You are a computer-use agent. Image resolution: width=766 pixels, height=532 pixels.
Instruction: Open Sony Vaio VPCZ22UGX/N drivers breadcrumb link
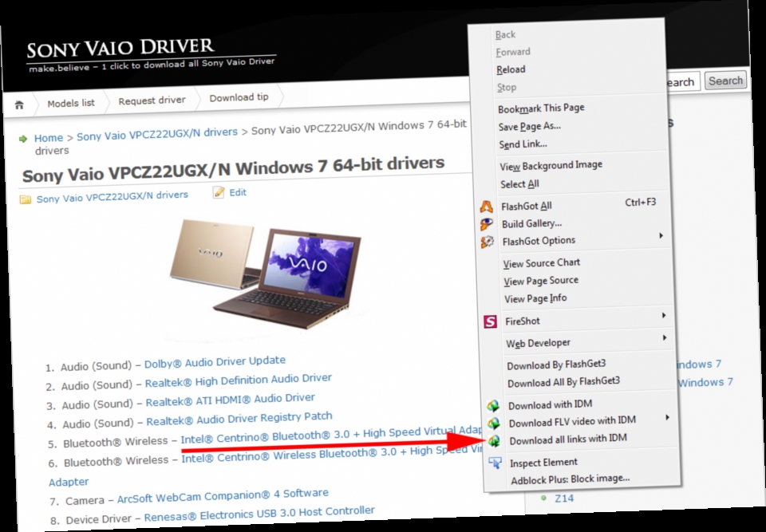[x=157, y=134]
